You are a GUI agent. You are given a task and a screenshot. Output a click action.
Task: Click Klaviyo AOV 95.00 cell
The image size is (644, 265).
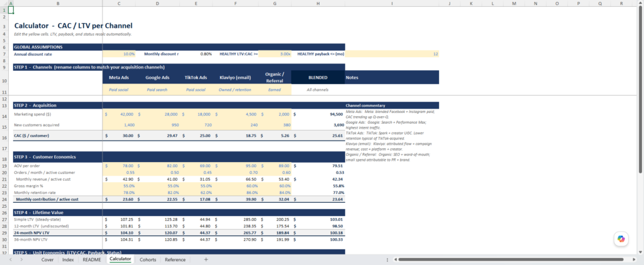pos(235,166)
